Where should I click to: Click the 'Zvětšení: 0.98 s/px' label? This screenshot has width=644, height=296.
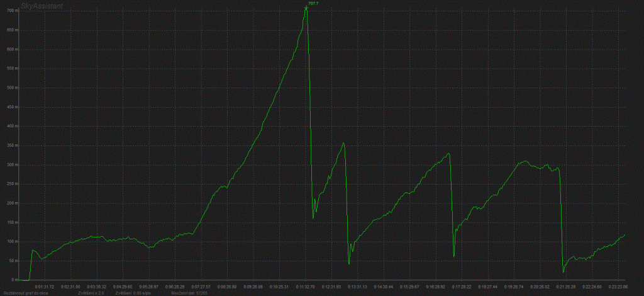133,293
